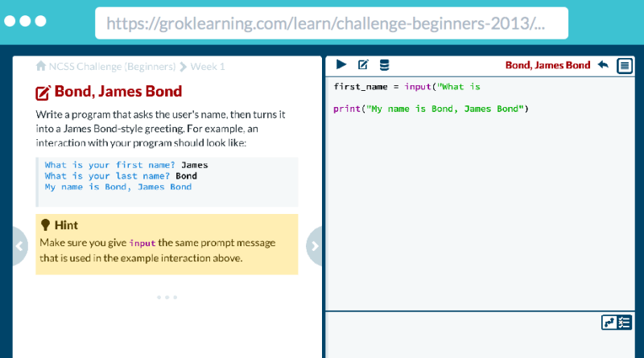Go to next slide with right arrow
Screen dimensions: 644x358
click(314, 246)
